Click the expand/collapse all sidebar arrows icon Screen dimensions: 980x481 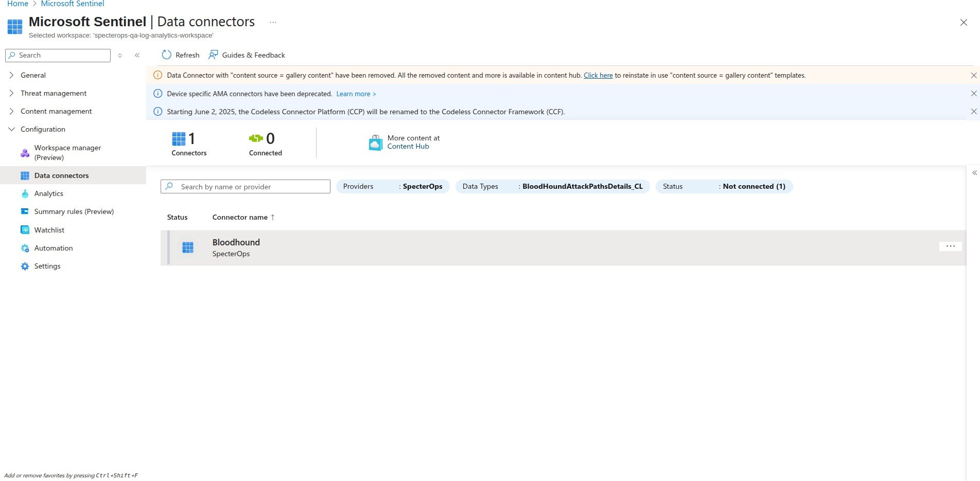point(120,55)
